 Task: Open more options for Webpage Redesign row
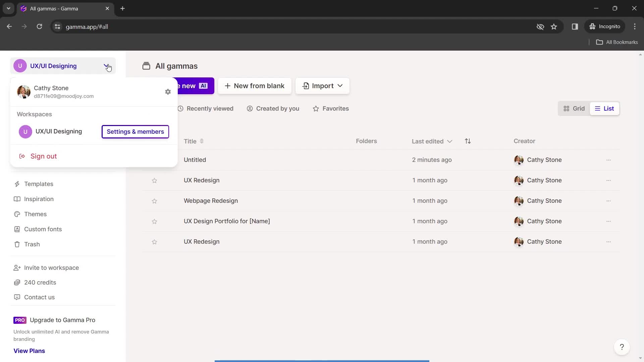click(608, 201)
